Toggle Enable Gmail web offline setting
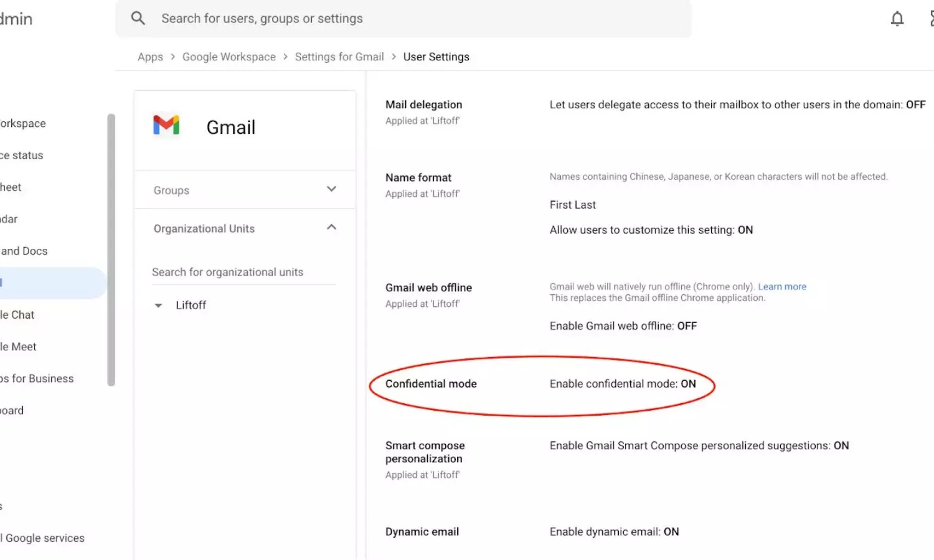This screenshot has width=934, height=560. (x=623, y=326)
